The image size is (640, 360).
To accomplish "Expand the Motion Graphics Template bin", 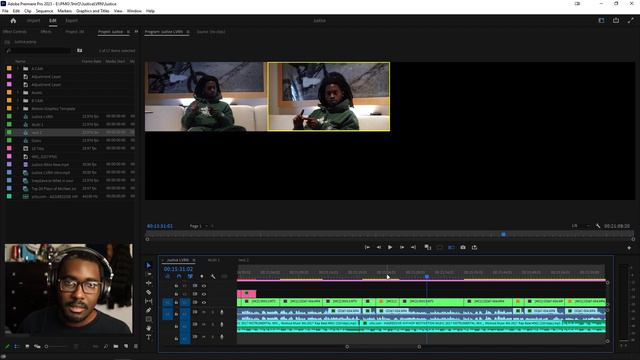I will [18, 109].
